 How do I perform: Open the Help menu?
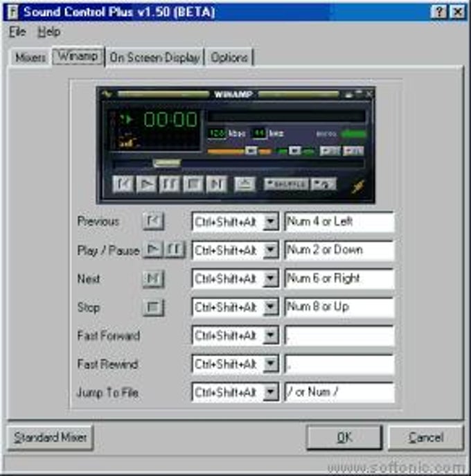tap(48, 32)
